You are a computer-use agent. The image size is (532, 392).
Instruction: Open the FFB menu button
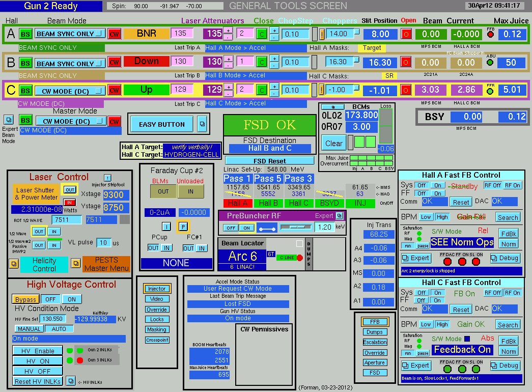pyautogui.click(x=375, y=322)
